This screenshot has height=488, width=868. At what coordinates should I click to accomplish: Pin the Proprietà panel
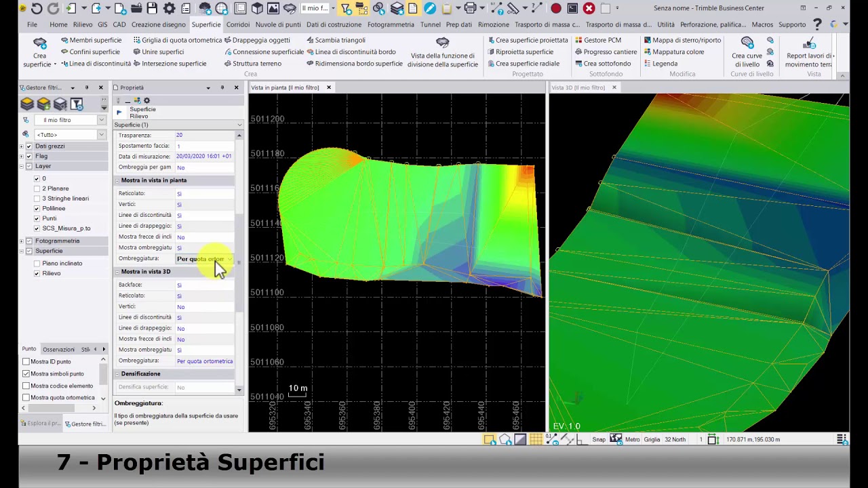222,87
